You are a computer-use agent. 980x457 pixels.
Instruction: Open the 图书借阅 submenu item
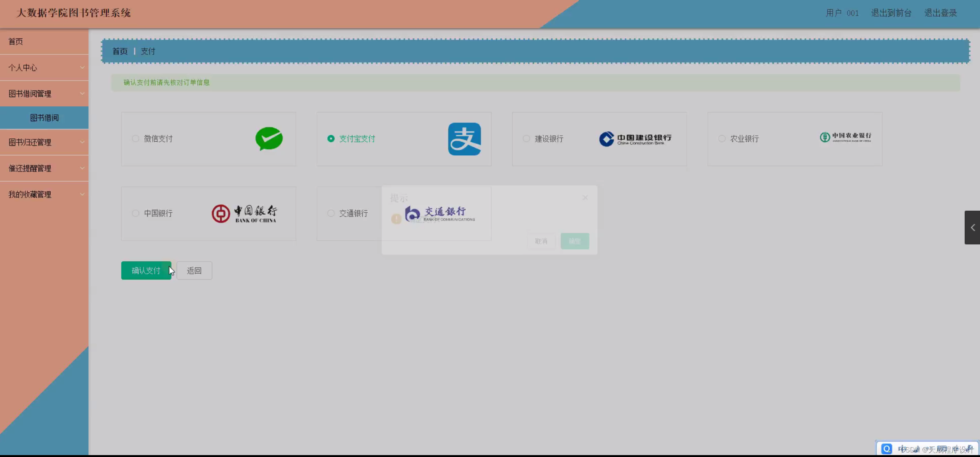[44, 118]
